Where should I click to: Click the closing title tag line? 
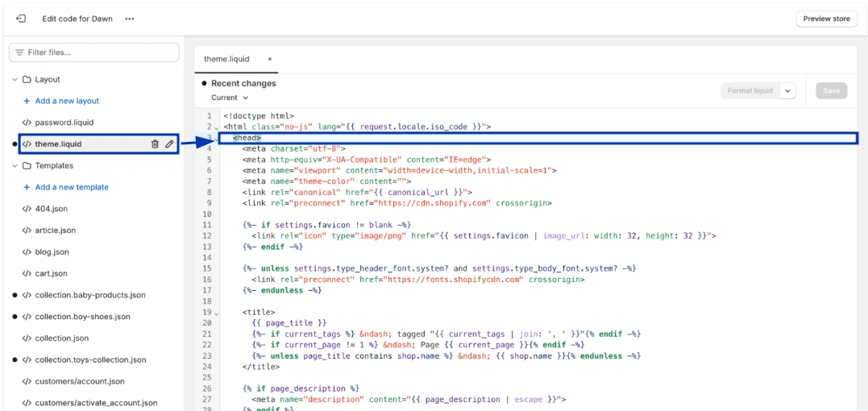pyautogui.click(x=261, y=366)
